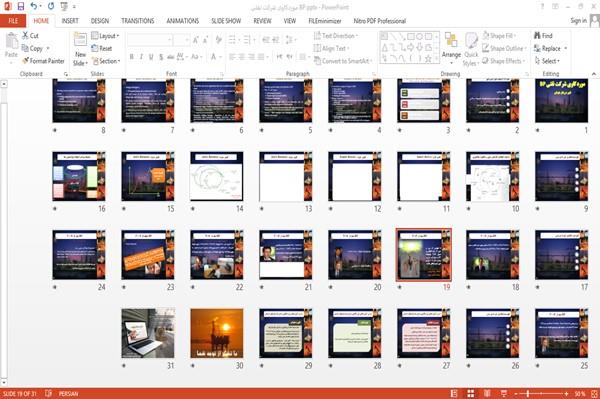Switch to the DESIGN tab

click(x=100, y=21)
